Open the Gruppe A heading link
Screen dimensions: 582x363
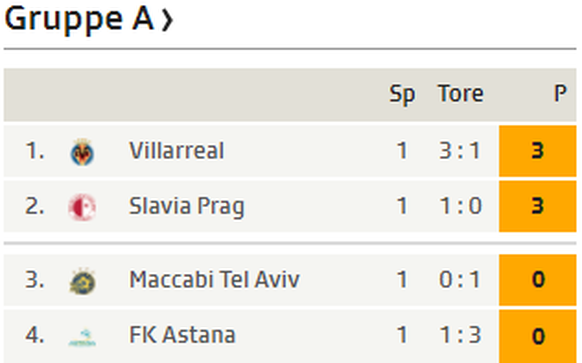tap(79, 19)
